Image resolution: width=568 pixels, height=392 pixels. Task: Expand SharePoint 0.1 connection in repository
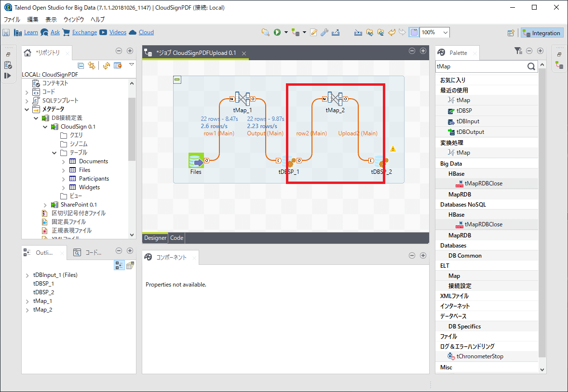point(45,205)
